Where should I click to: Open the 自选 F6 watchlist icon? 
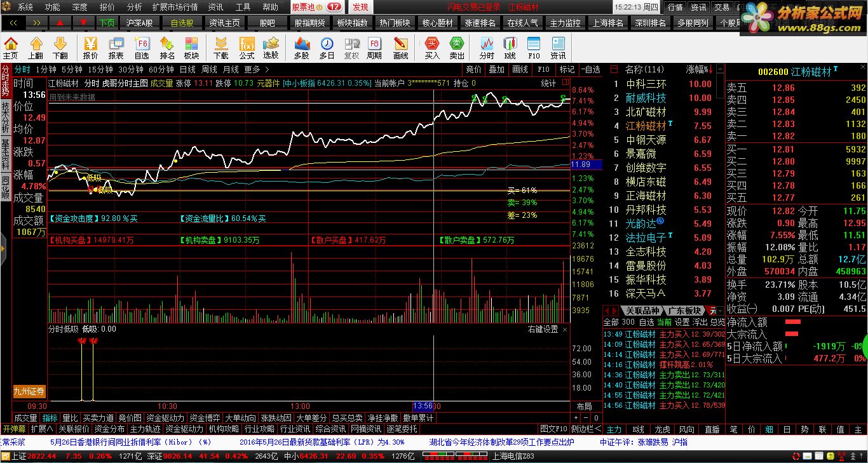coord(142,48)
